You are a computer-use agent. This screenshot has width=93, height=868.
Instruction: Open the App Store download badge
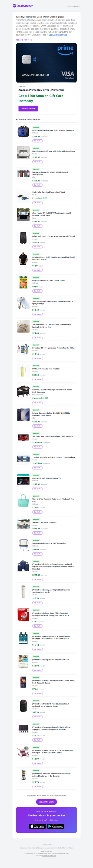point(37,826)
